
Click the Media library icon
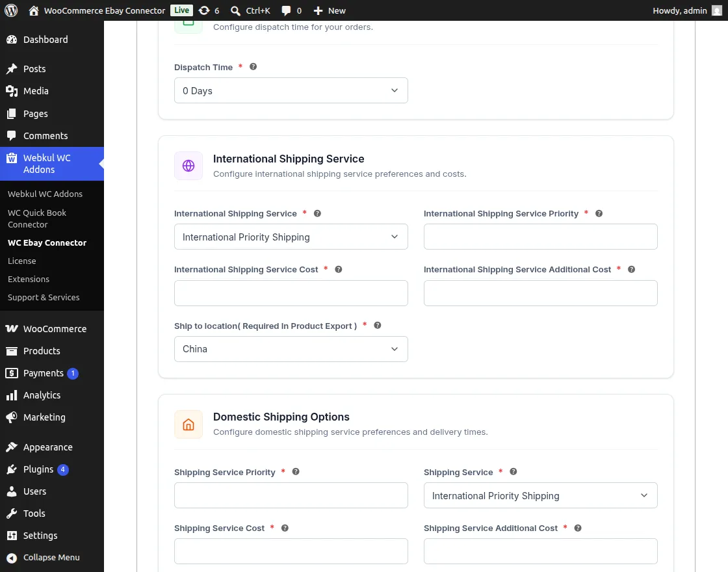tap(12, 91)
